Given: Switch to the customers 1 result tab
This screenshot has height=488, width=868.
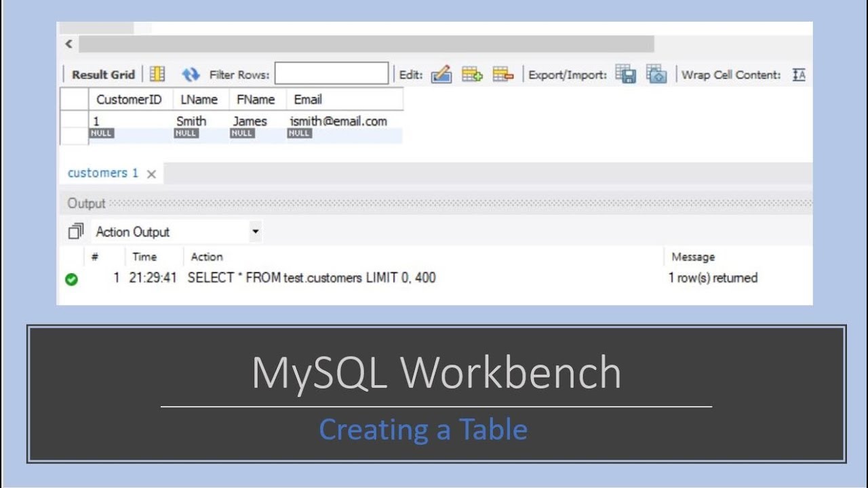Looking at the screenshot, I should (102, 173).
